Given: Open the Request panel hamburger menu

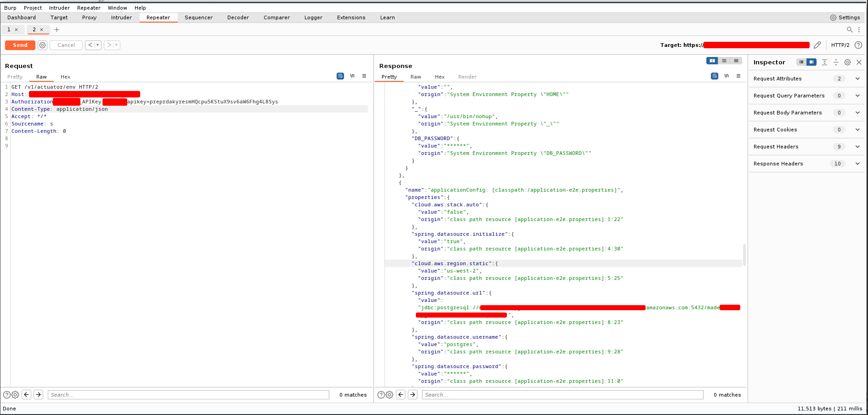Looking at the screenshot, I should (x=364, y=76).
